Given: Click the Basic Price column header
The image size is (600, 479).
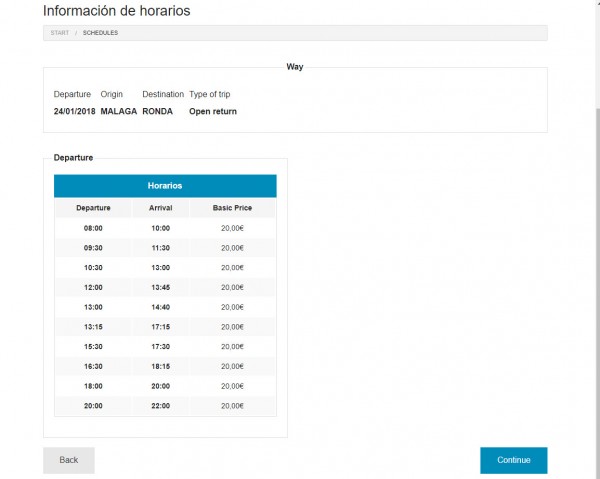Looking at the screenshot, I should coord(232,208).
